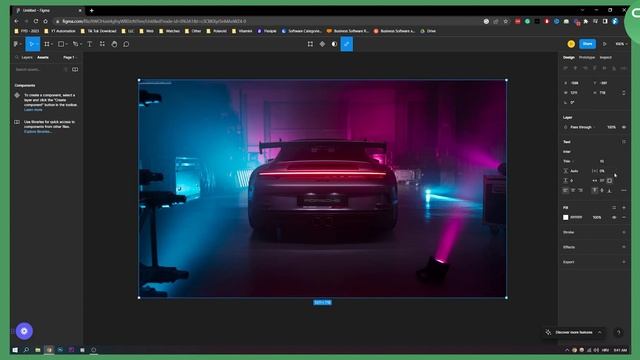
Task: Click the purple circular floating button
Action: click(24, 331)
